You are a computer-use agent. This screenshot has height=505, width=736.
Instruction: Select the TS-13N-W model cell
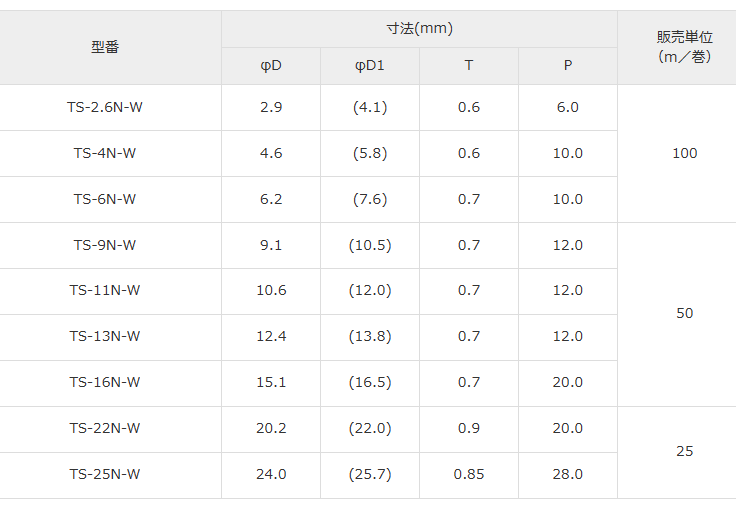click(x=105, y=337)
